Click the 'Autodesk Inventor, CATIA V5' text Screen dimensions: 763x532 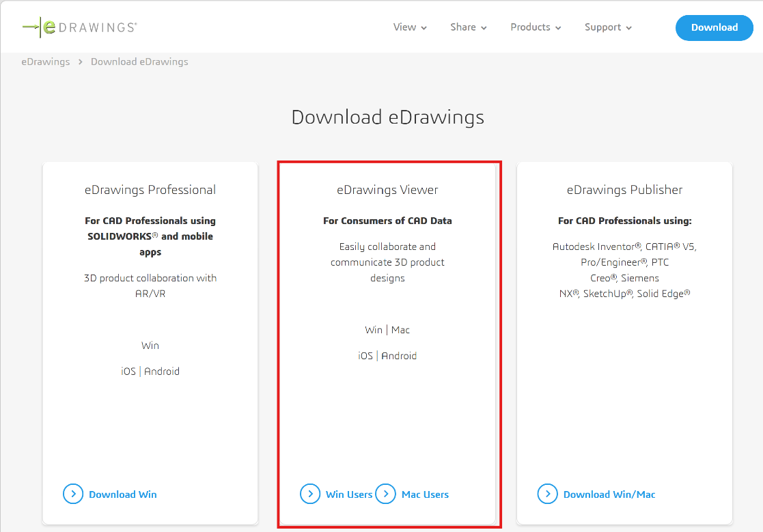[x=625, y=247]
